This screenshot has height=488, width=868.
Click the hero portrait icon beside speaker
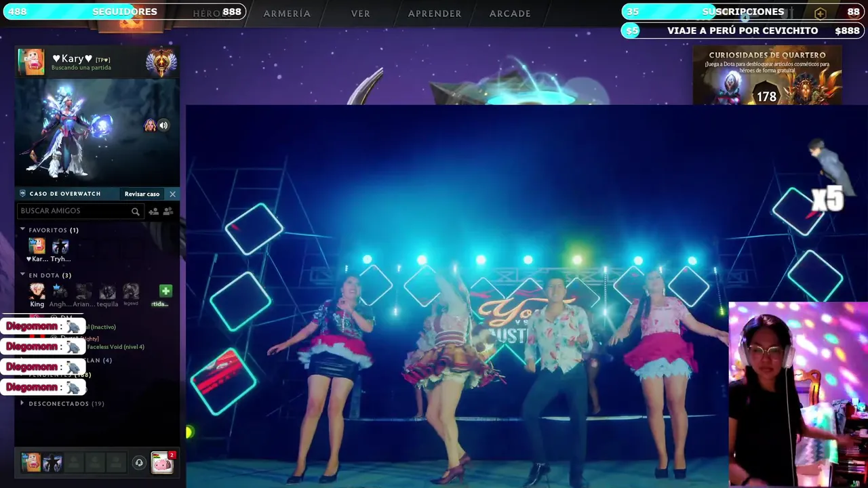point(150,125)
